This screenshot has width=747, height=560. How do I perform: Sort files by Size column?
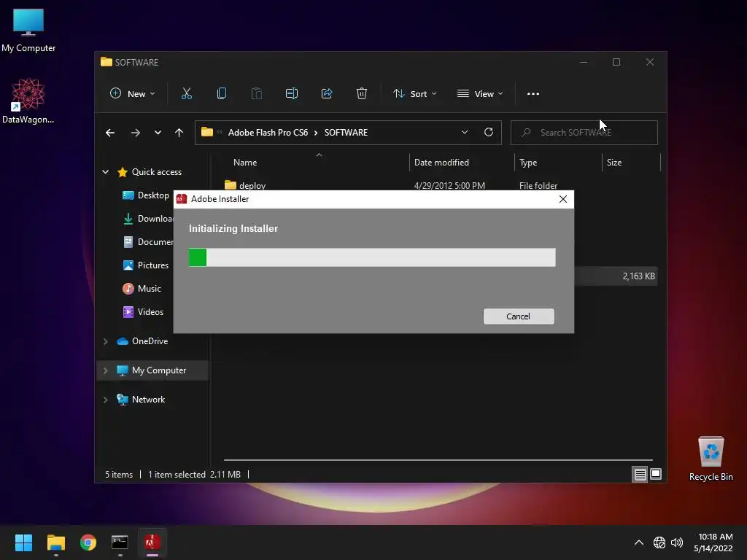(x=614, y=163)
